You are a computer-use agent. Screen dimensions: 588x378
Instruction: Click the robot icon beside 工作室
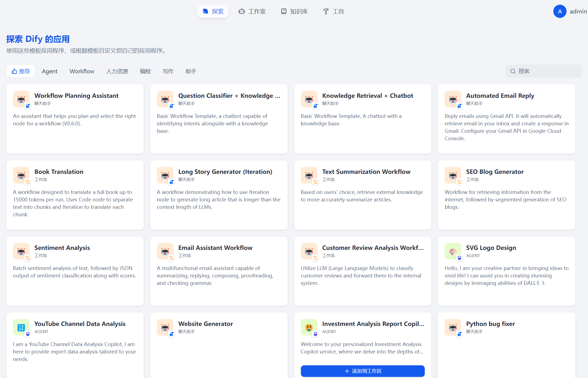(x=242, y=11)
